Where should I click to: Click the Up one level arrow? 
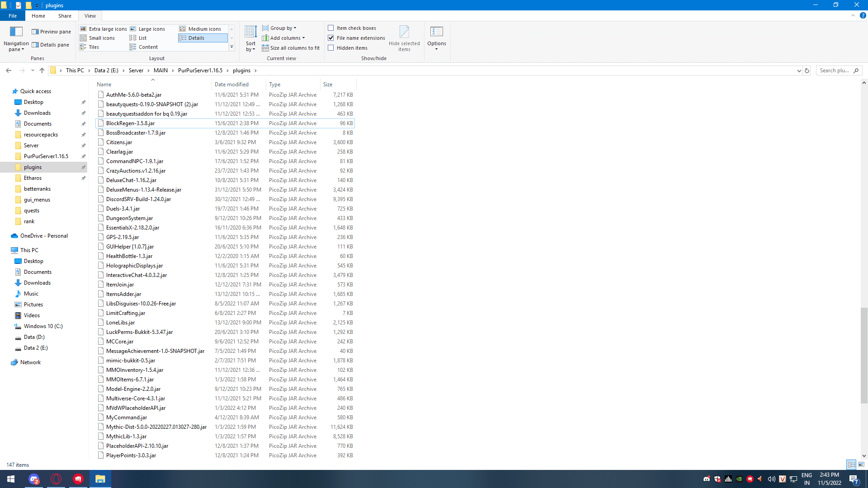(42, 70)
